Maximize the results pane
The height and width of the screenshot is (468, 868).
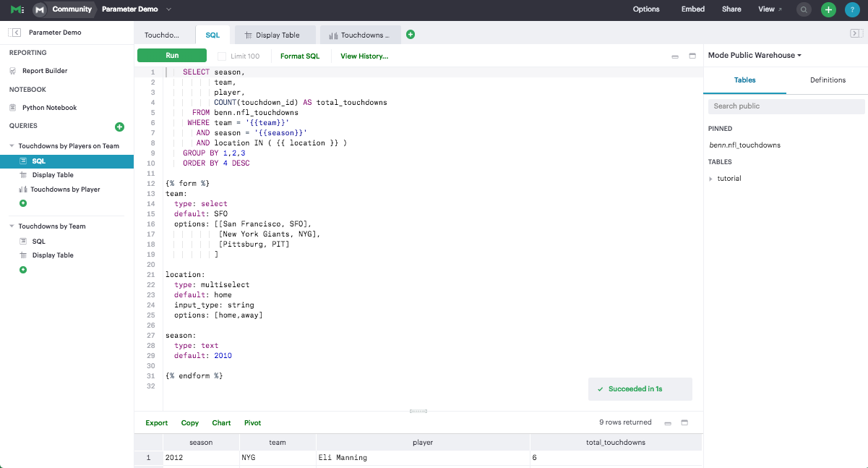pos(684,422)
